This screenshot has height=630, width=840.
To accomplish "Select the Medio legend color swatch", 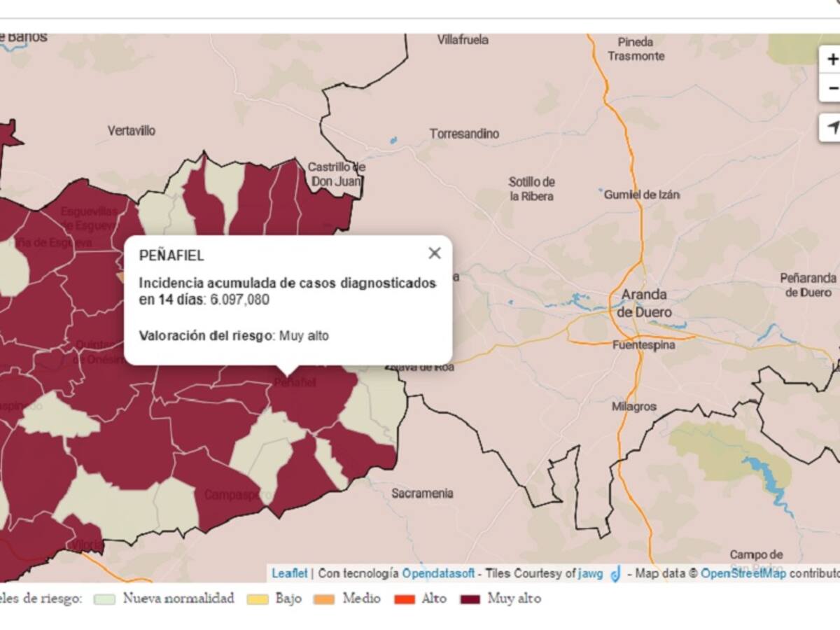I will (325, 599).
